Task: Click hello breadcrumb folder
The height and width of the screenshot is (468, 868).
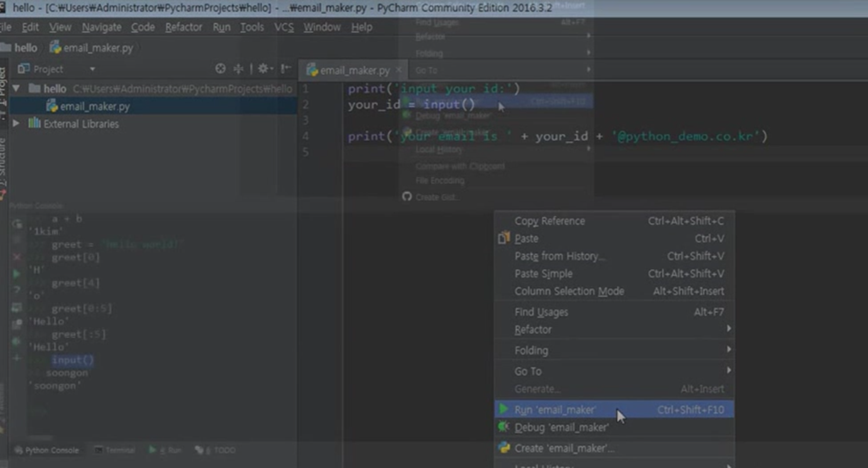Action: (20, 48)
